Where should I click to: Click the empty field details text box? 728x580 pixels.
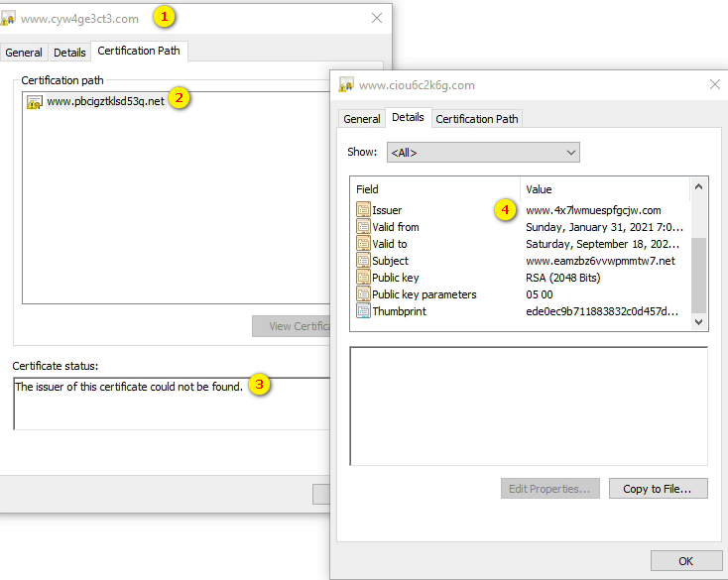pos(529,406)
